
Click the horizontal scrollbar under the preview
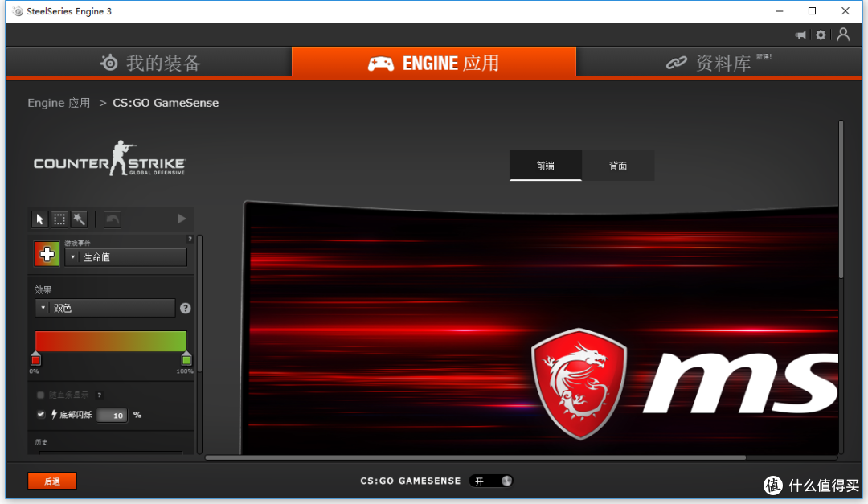(476, 457)
